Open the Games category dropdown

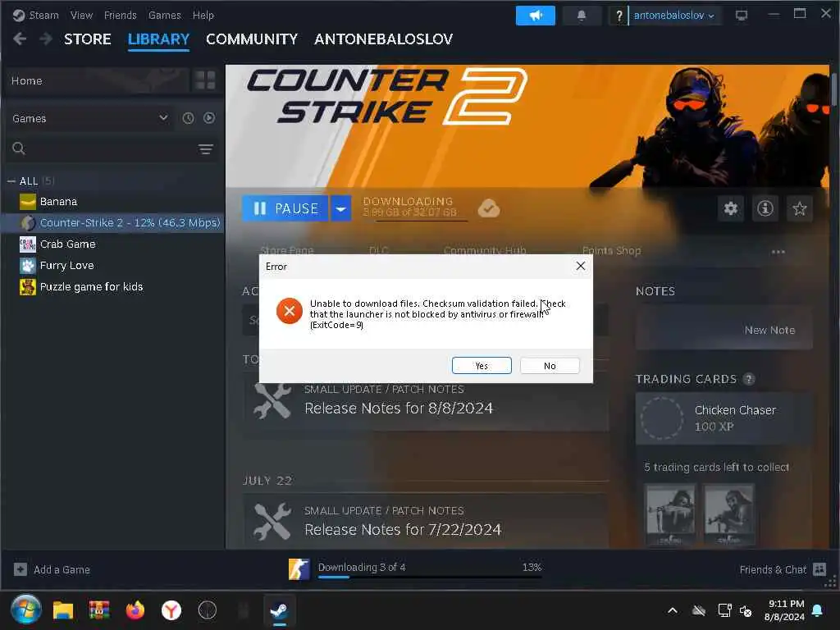pyautogui.click(x=90, y=118)
